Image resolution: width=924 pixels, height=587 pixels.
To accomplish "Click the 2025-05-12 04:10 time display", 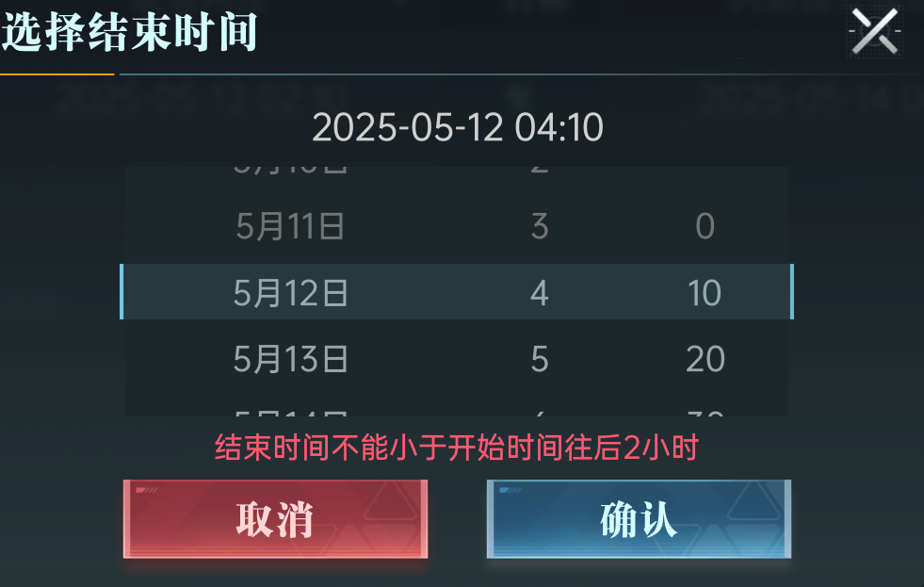I will click(458, 126).
